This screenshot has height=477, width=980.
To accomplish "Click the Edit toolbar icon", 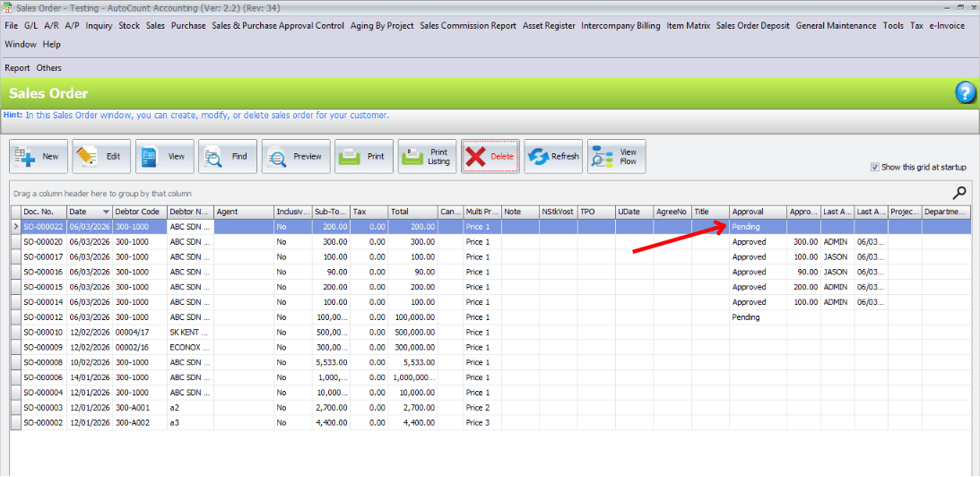I will 88,157.
